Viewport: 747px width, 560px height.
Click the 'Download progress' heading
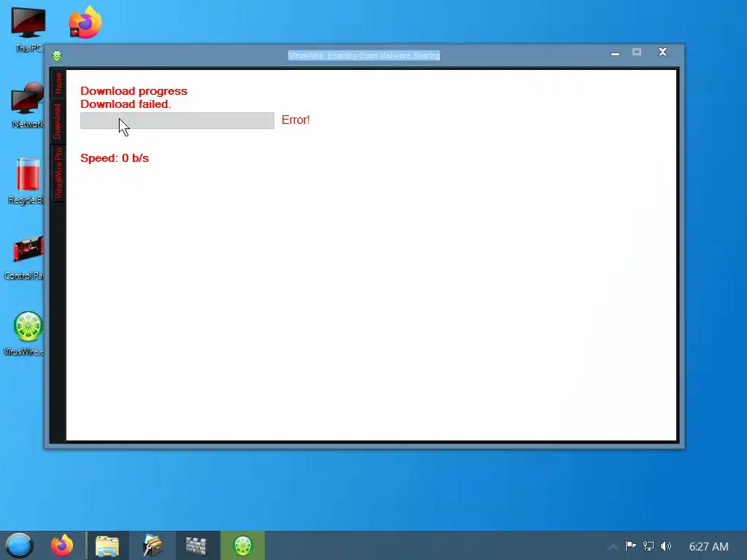pyautogui.click(x=134, y=91)
